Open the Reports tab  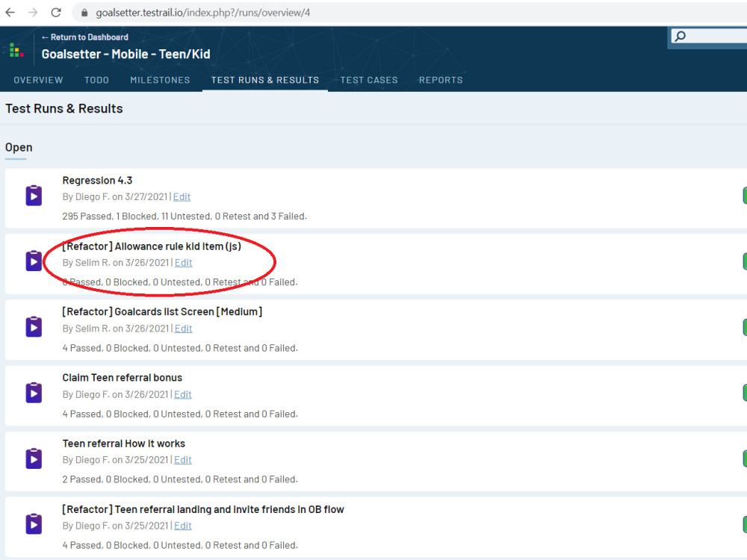point(441,80)
